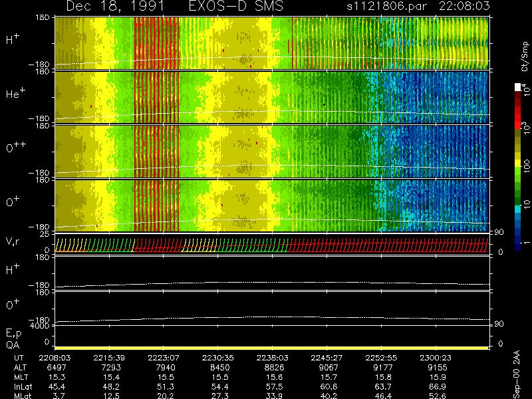This screenshot has height=399, width=532.
Task: Pick the cyan color bar segment near 10
Action: tap(518, 209)
